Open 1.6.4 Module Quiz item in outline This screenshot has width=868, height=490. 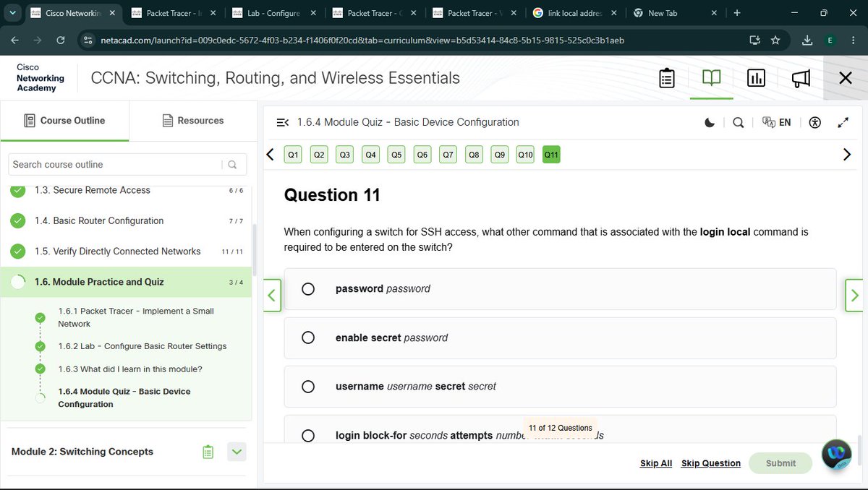click(x=124, y=397)
